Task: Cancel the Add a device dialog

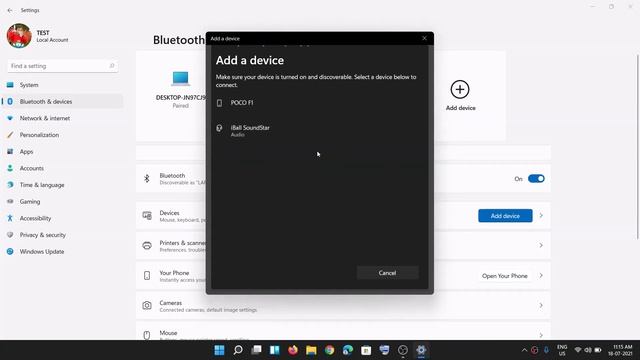Action: point(387,273)
